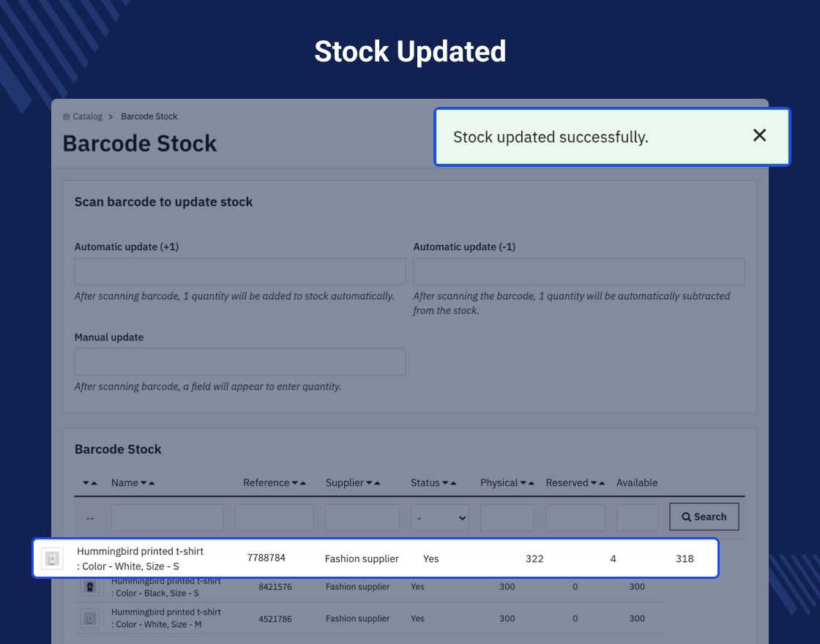Click sort arrows in the first column
The height and width of the screenshot is (644, 820).
point(90,483)
